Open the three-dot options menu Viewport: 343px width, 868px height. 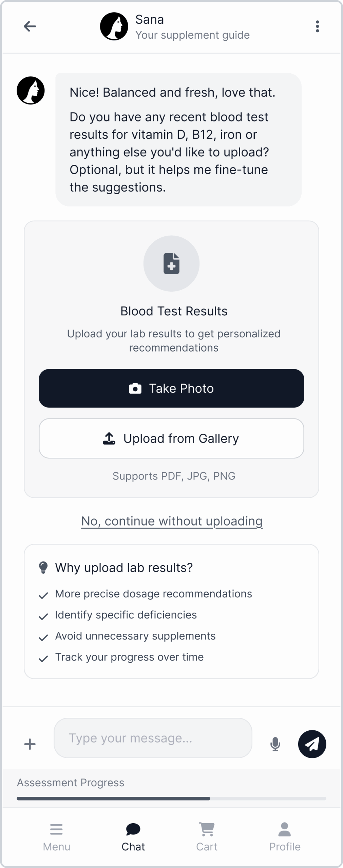point(317,26)
